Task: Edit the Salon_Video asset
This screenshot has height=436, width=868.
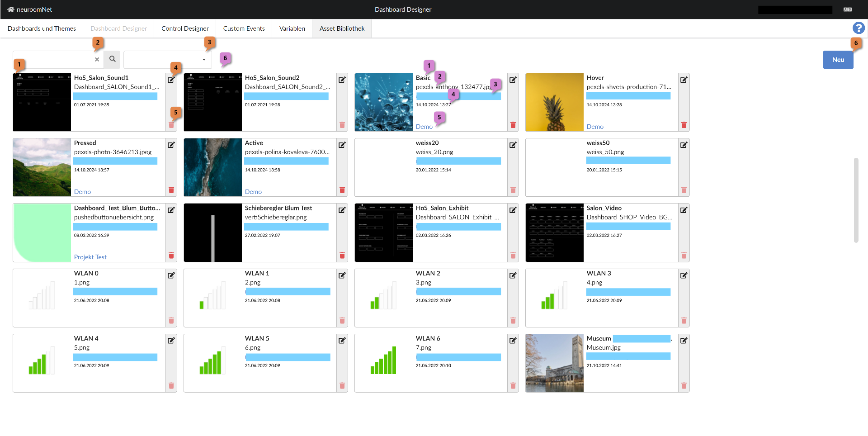Action: coord(684,210)
